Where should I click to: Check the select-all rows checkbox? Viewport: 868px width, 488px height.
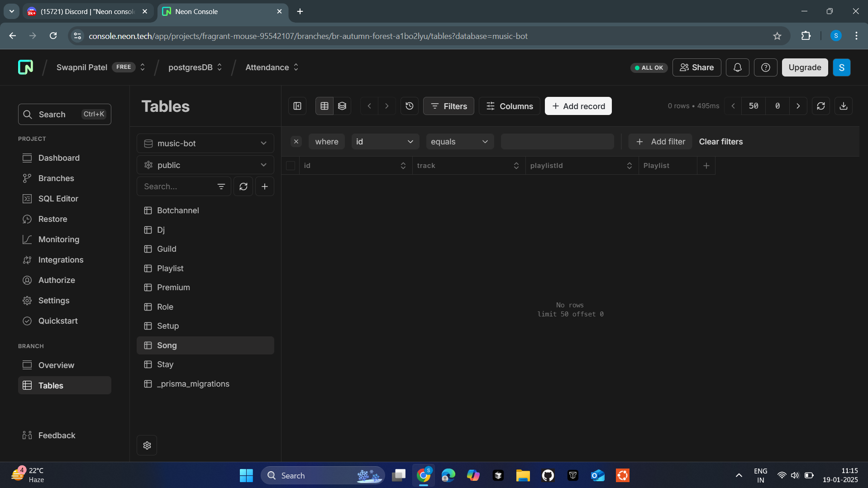tap(291, 166)
